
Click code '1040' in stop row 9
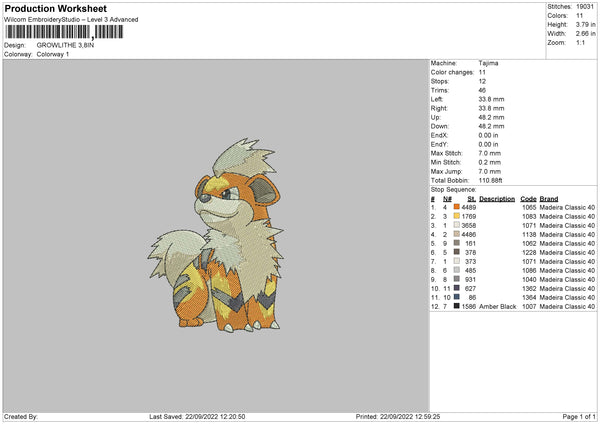[x=529, y=280]
